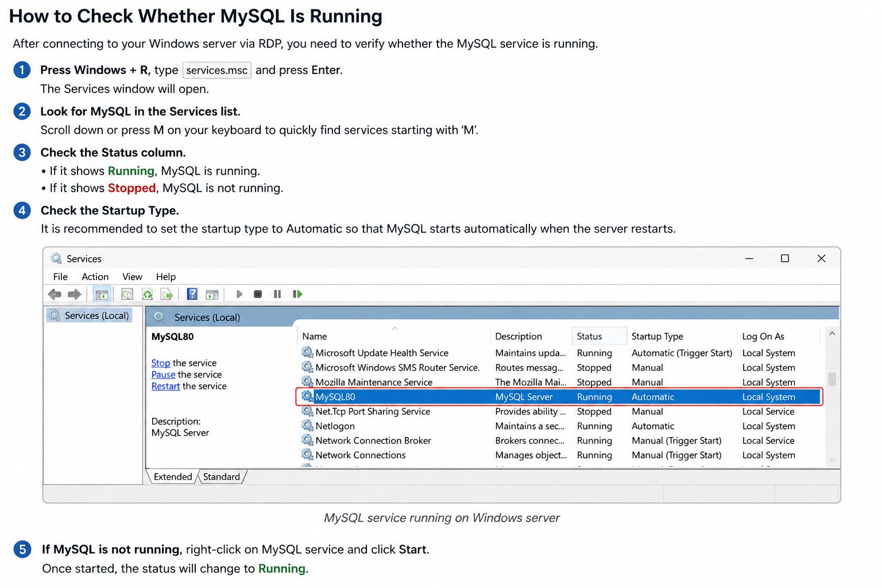Sort by the Name column header

tap(394, 336)
